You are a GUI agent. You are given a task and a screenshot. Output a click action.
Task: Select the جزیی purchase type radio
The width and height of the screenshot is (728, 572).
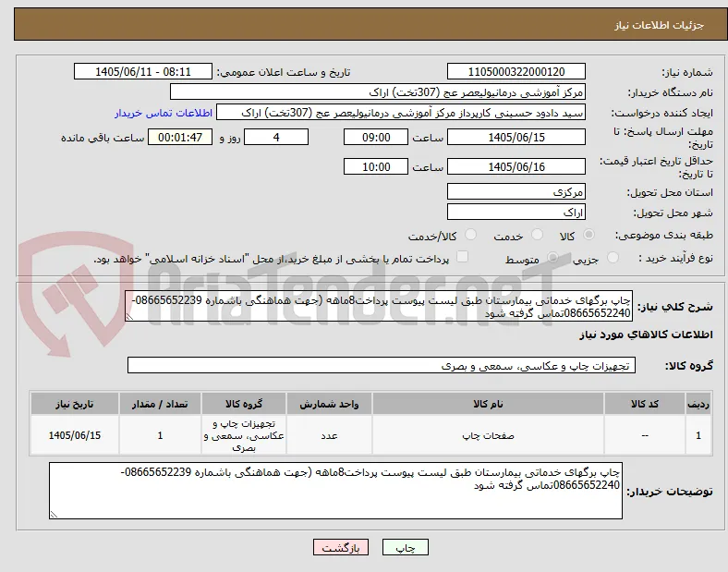613,258
